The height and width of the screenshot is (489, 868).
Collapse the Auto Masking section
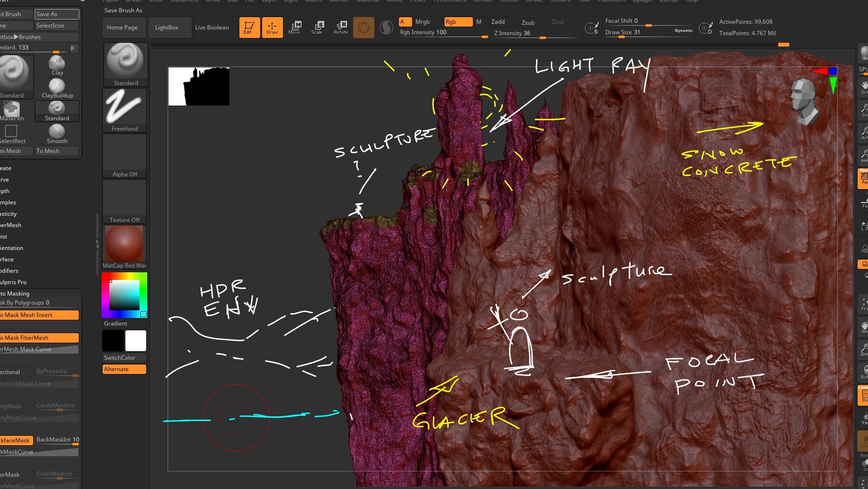point(15,294)
